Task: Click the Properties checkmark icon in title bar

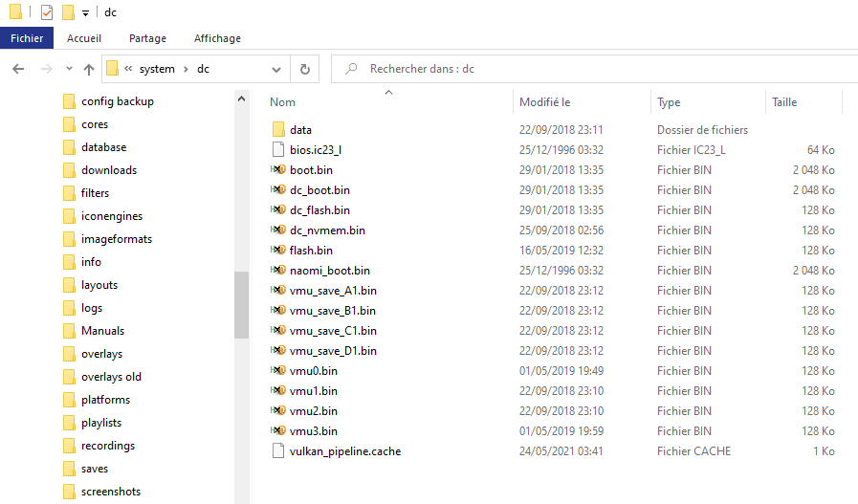Action: pos(47,12)
